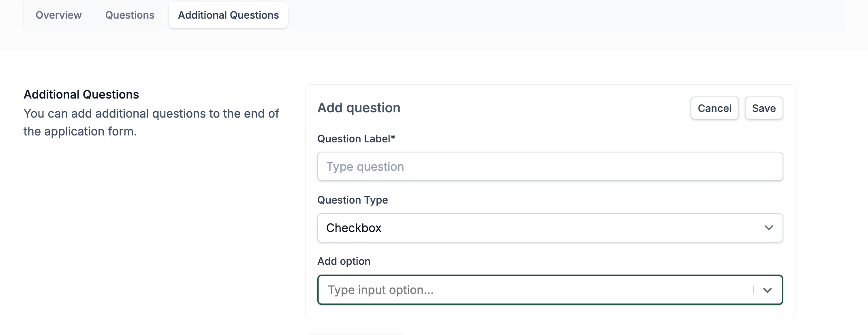
Task: Expand the Add option dropdown arrow
Action: (768, 290)
